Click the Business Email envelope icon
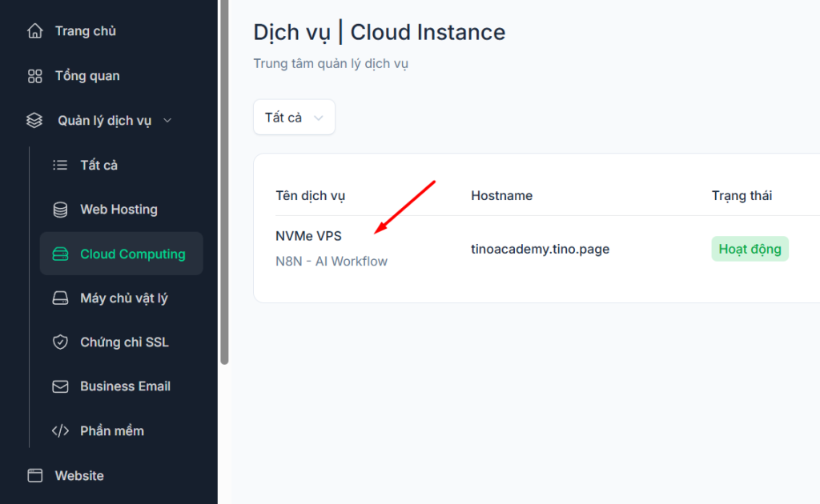This screenshot has width=820, height=504. click(60, 386)
